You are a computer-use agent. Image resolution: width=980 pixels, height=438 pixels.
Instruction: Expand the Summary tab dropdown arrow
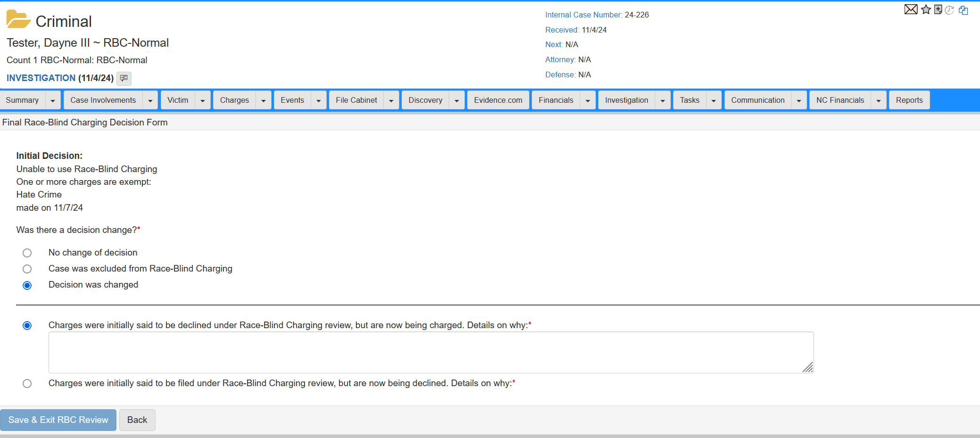(53, 100)
